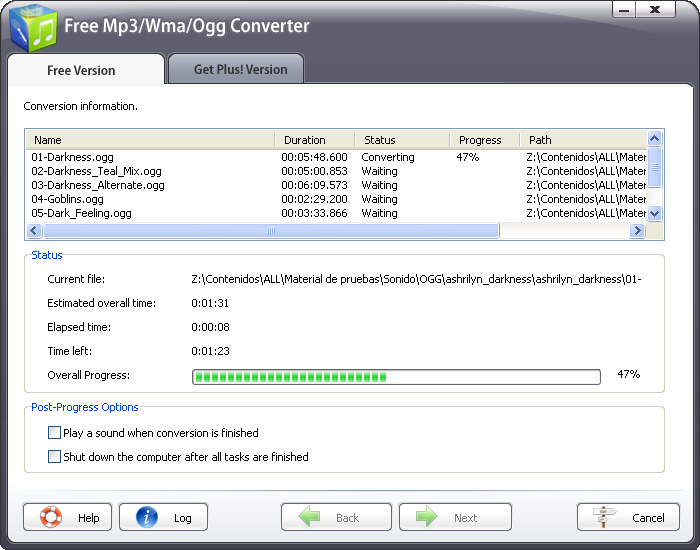700x550 pixels.
Task: Click the duration 00:03:33.866
Action: 314,213
